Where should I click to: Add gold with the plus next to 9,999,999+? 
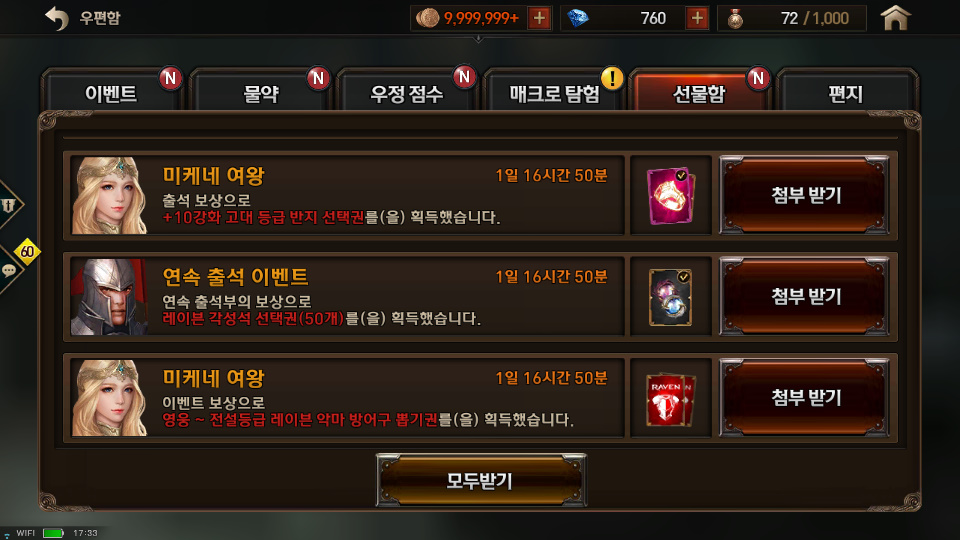[539, 18]
